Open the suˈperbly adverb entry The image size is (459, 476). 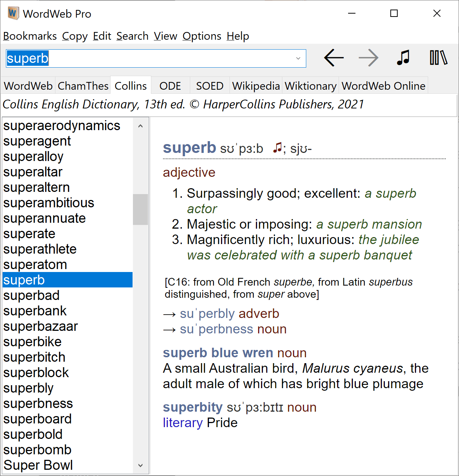click(207, 314)
